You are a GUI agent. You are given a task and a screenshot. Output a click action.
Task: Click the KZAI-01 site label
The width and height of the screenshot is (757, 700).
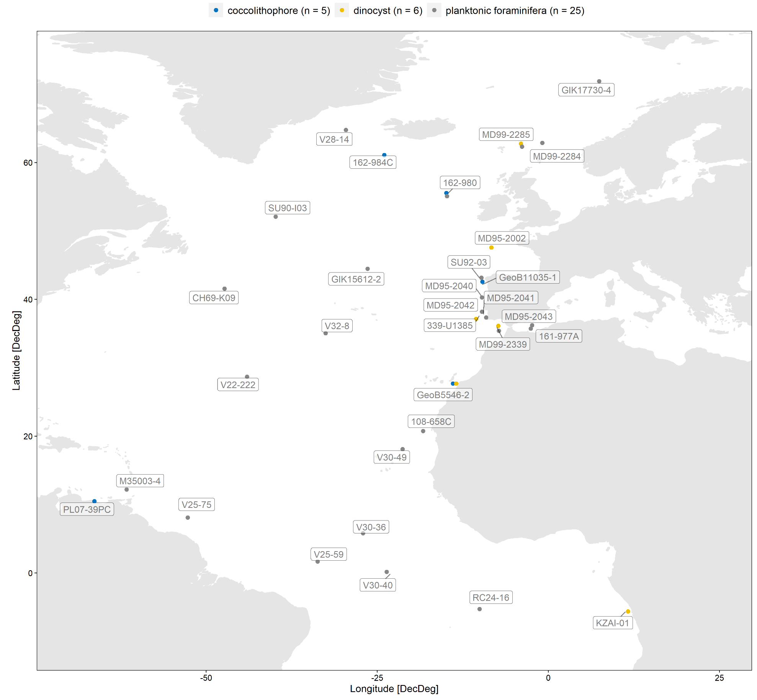pyautogui.click(x=613, y=623)
